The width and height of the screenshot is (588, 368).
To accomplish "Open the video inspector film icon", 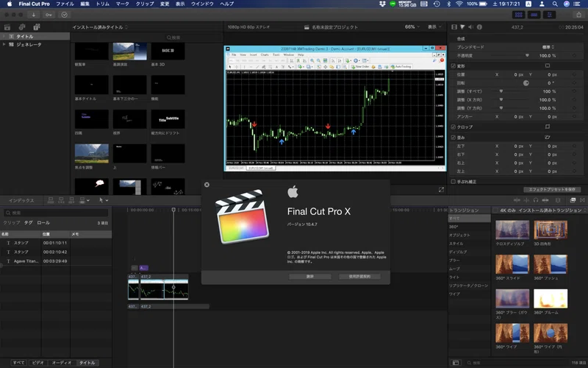I will pos(454,27).
